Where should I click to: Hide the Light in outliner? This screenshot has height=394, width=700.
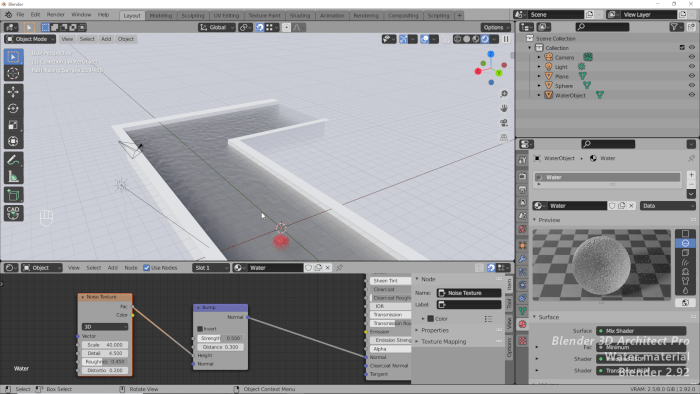692,66
